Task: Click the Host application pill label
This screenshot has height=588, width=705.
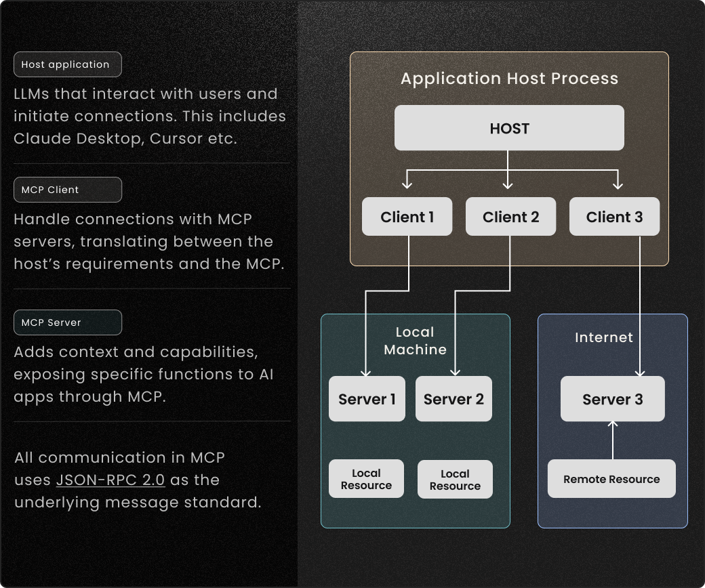Action: tap(67, 64)
